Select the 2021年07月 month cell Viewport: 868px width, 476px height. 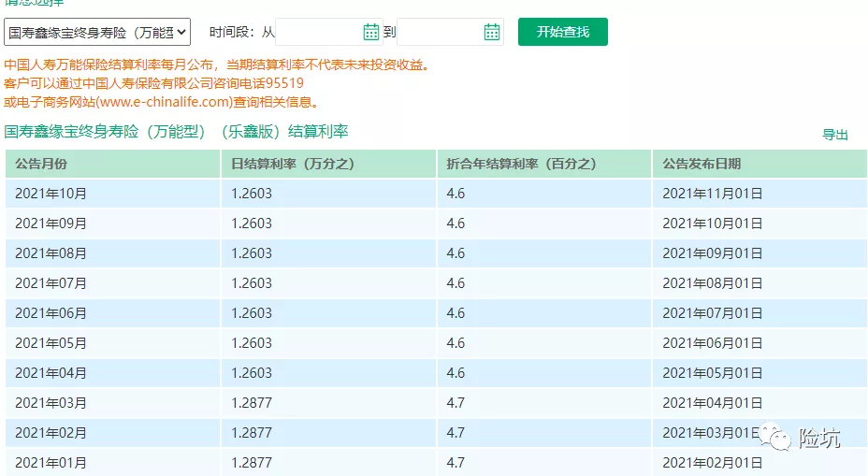tap(112, 283)
